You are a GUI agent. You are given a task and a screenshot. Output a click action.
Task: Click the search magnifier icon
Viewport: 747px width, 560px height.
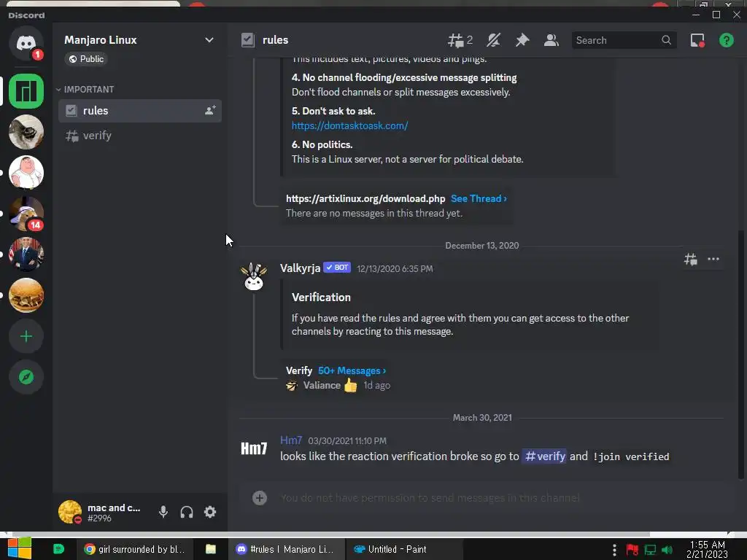[667, 41]
